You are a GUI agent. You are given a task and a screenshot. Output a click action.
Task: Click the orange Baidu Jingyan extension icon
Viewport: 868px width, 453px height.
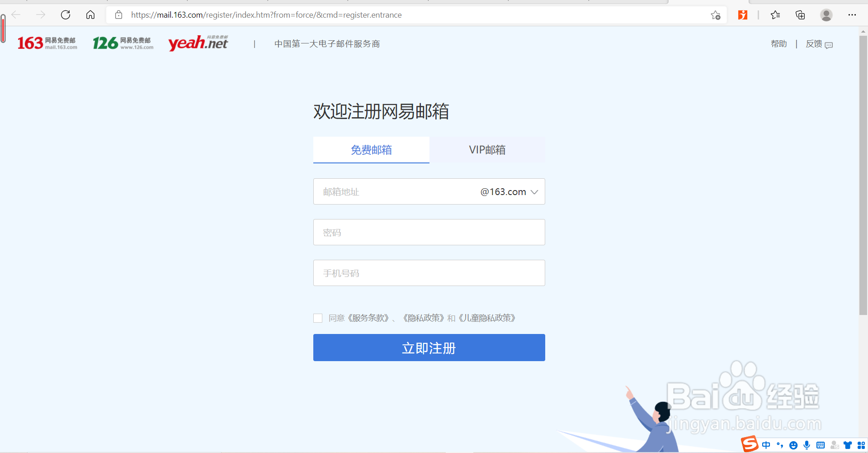(x=742, y=15)
